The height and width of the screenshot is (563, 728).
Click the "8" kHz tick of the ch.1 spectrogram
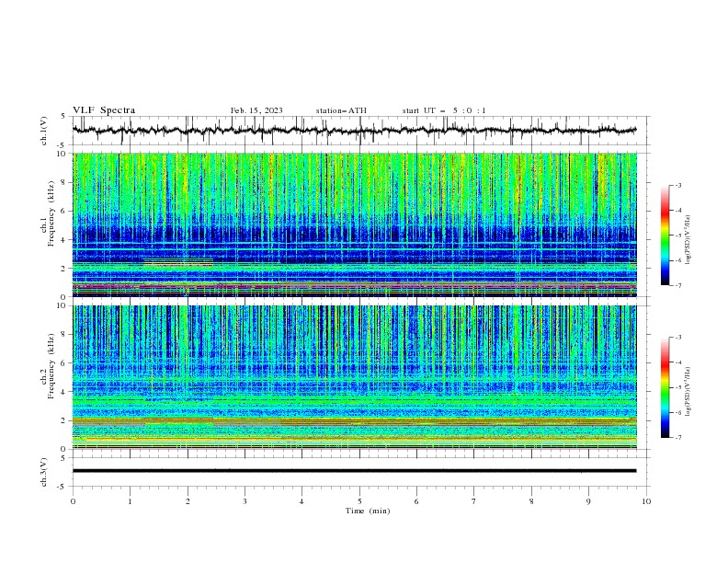pyautogui.click(x=65, y=182)
